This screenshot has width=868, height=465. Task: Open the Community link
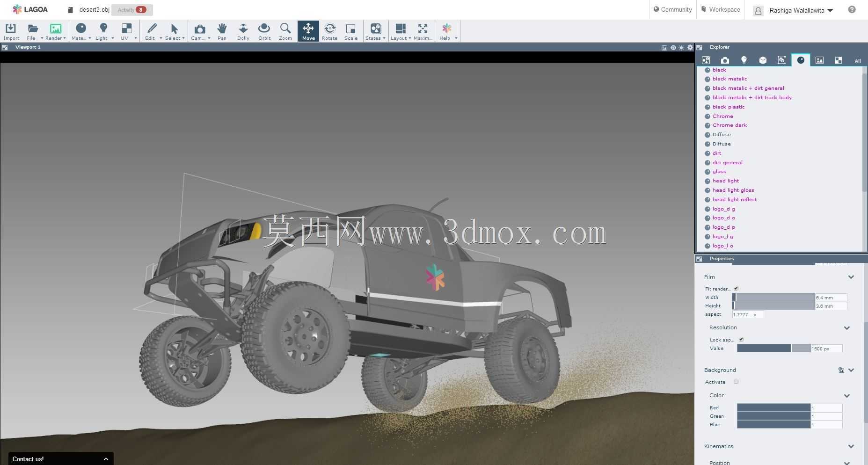coord(672,9)
